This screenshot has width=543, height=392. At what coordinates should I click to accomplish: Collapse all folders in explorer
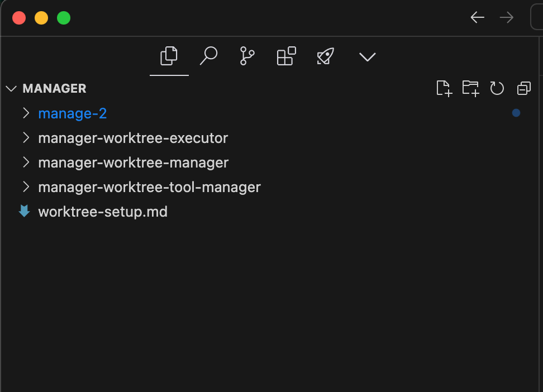[524, 88]
